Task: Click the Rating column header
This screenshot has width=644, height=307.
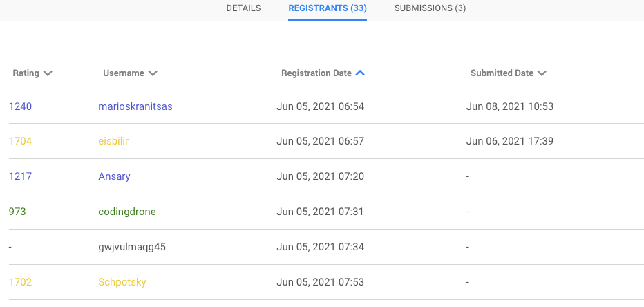Action: click(26, 73)
